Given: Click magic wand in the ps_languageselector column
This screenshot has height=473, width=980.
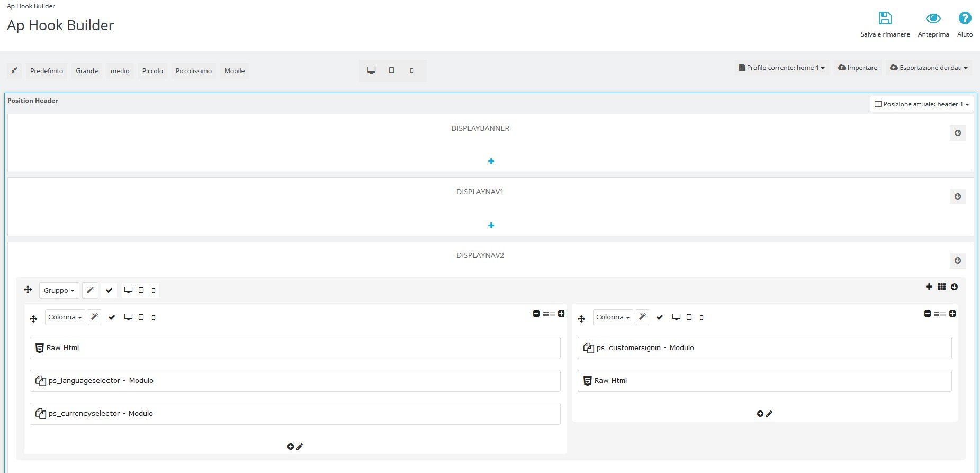Looking at the screenshot, I should click(94, 317).
